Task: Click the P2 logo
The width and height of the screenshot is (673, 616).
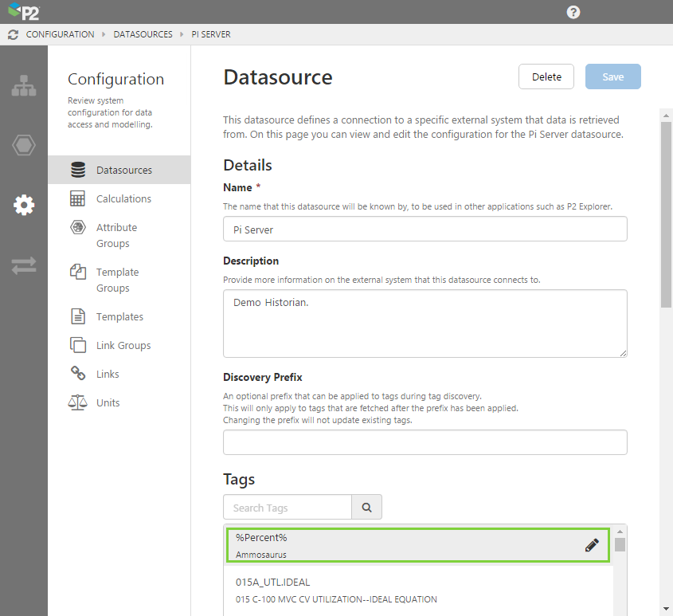Action: tap(24, 12)
